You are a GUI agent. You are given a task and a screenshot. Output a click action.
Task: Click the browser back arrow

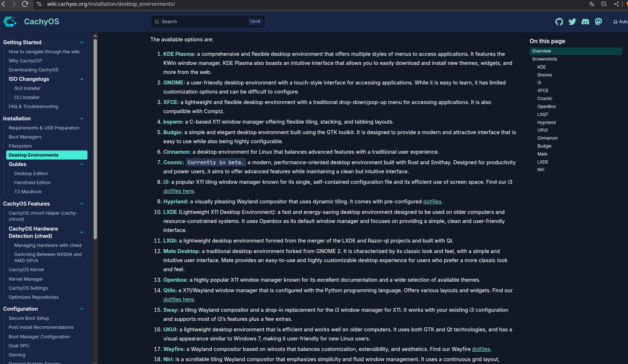(x=4, y=4)
